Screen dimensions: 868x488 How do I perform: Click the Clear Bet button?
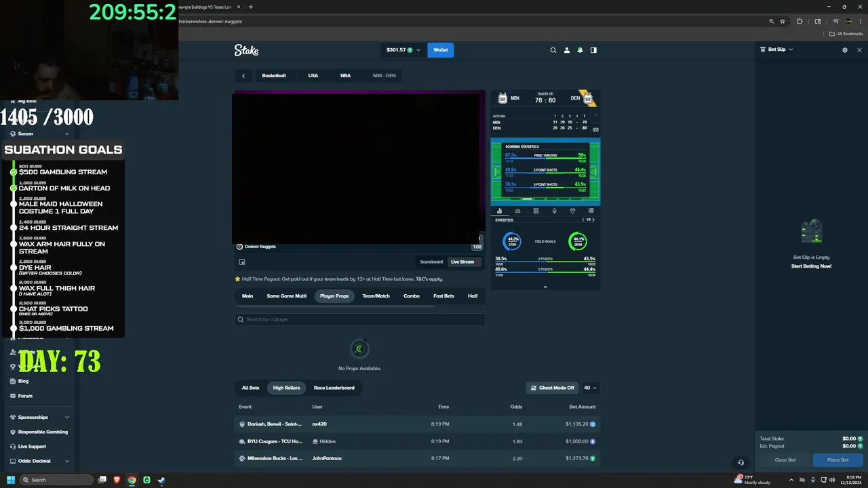pos(785,460)
